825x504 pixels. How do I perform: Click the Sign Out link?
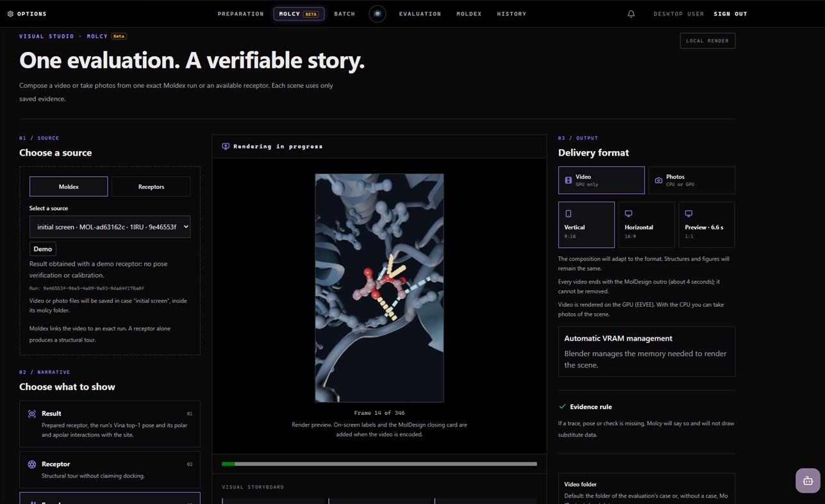click(730, 13)
